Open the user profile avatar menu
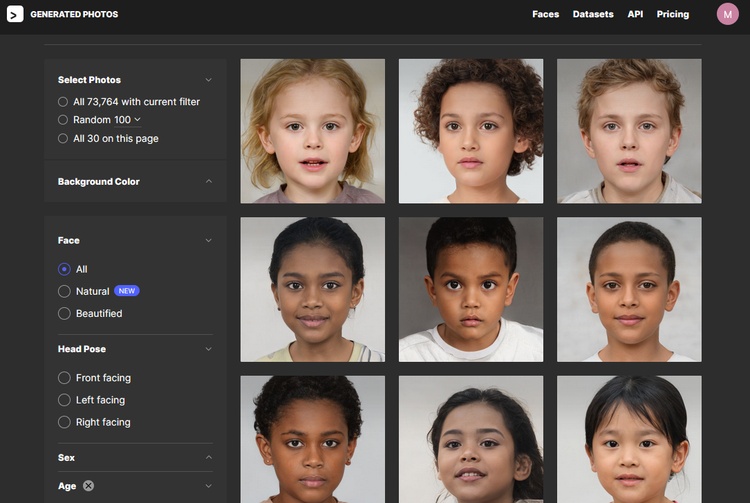Screen dimensions: 750x503 coord(727,14)
